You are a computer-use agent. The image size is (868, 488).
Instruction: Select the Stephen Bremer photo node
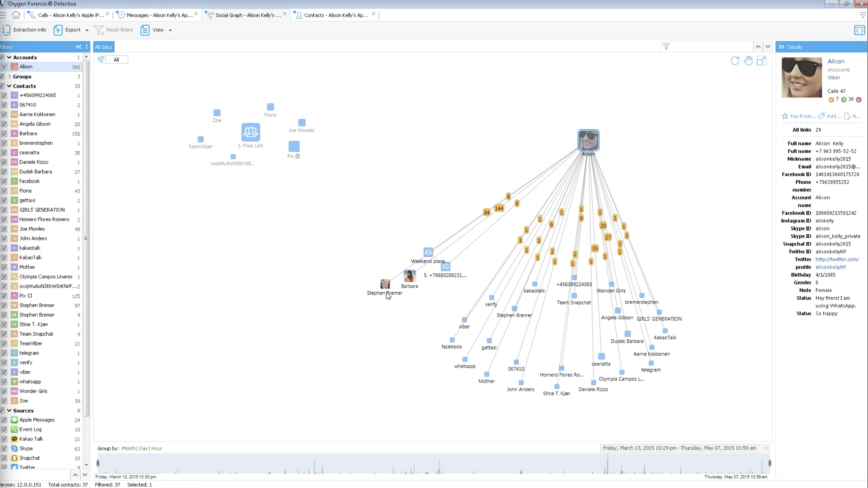tap(385, 284)
